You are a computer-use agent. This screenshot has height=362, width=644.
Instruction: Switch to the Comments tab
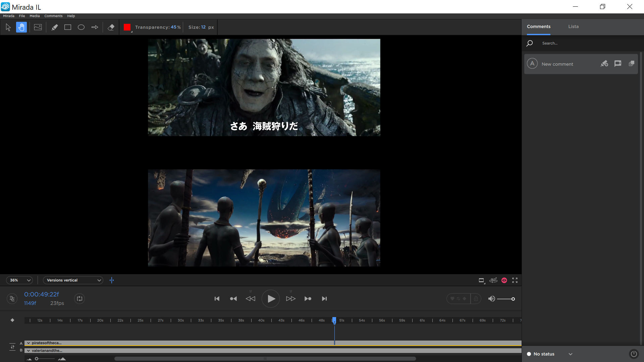click(539, 26)
